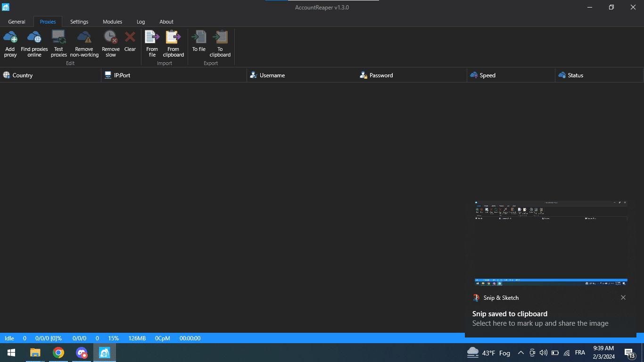This screenshot has width=644, height=362.
Task: Click the 0/0/0 [0]% status entry
Action: 49,338
